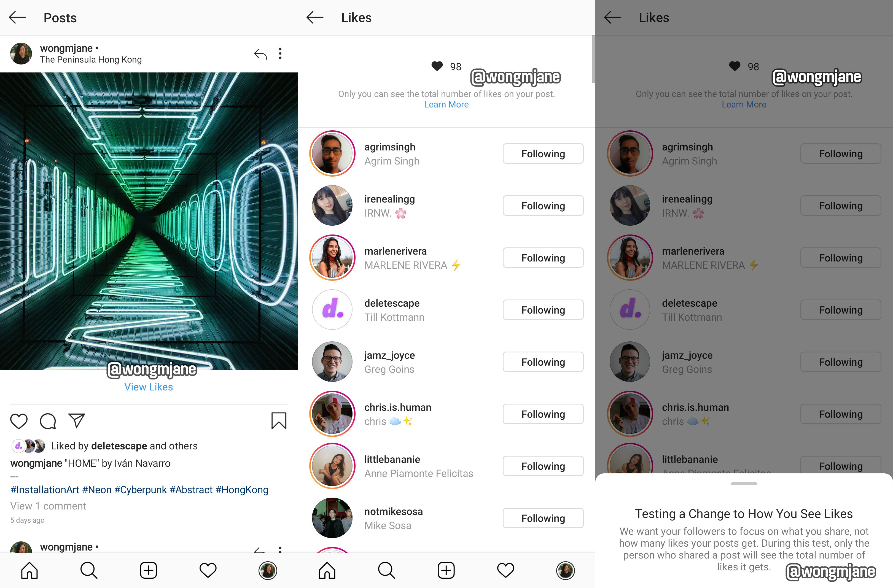The width and height of the screenshot is (893, 588).
Task: Tap the share/paper plane icon
Action: pyautogui.click(x=77, y=421)
